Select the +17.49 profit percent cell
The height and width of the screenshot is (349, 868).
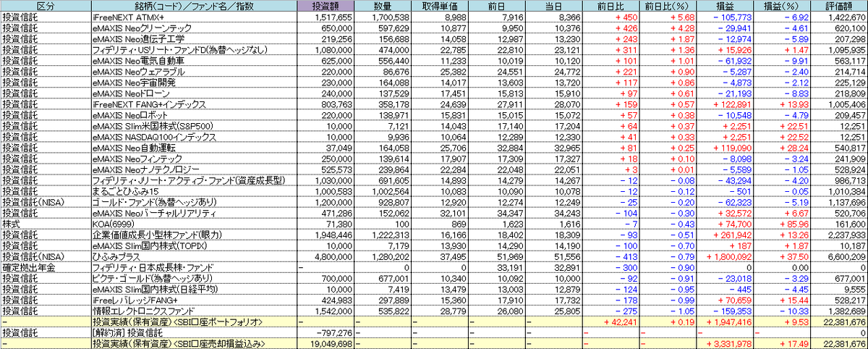pos(782,343)
